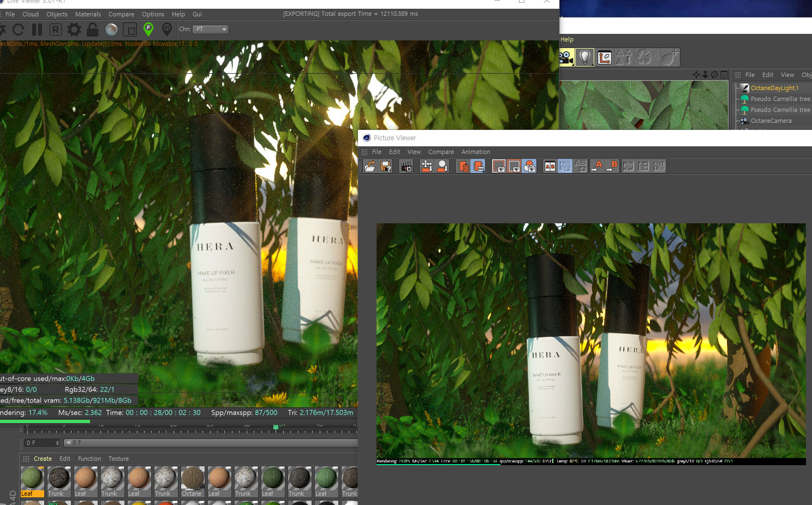
Task: Open Object Manager View menu
Action: 787,75
